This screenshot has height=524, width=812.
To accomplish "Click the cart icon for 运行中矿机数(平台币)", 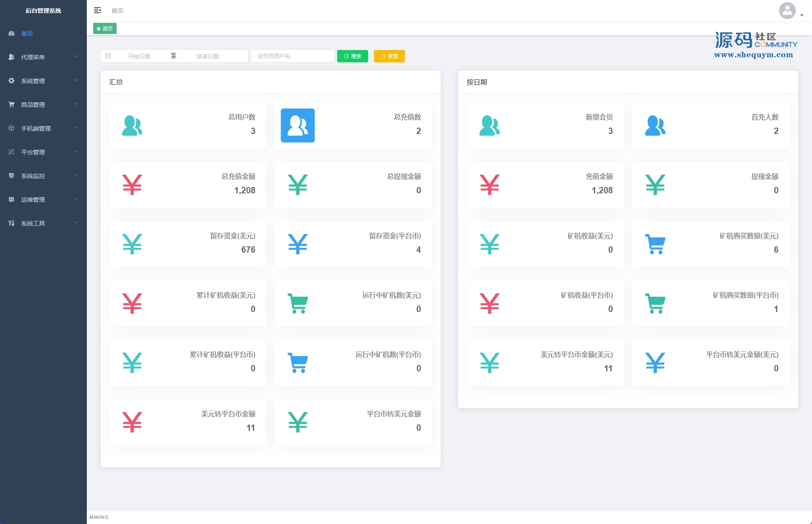I will click(x=297, y=363).
